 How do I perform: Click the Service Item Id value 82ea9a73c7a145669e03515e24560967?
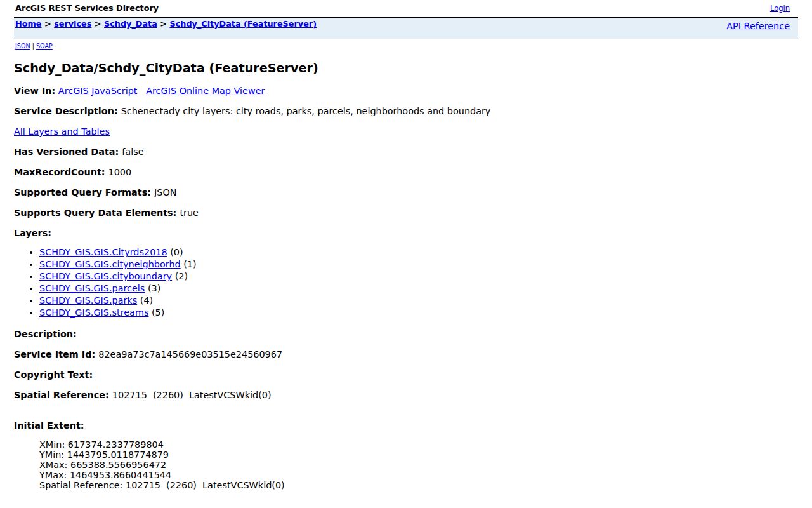pos(190,354)
